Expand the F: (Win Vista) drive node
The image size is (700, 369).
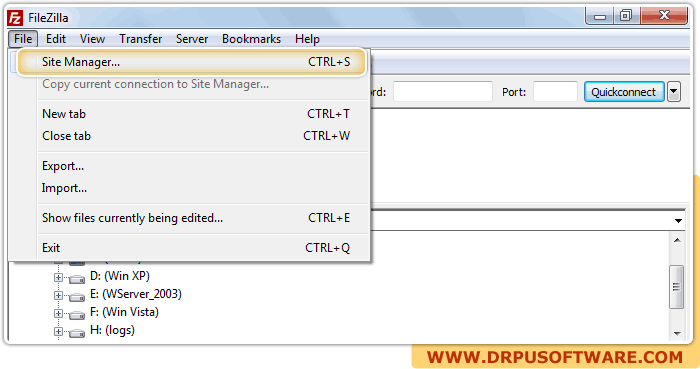[x=58, y=313]
